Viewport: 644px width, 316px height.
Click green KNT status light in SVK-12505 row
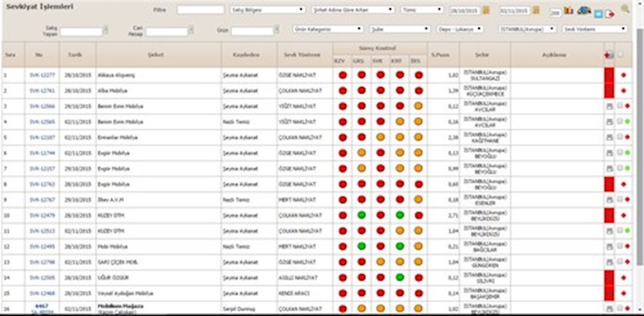coord(399,277)
